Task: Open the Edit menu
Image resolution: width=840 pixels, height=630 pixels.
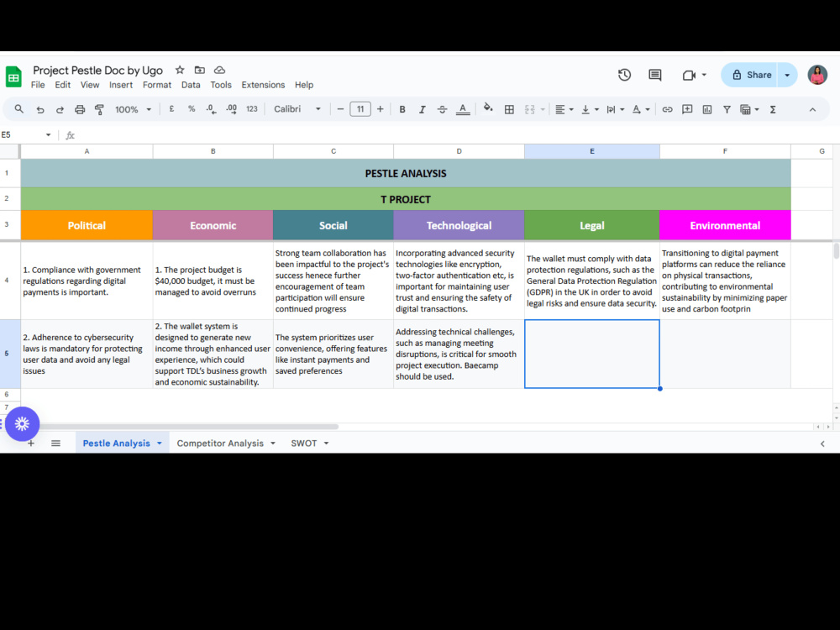Action: point(63,85)
